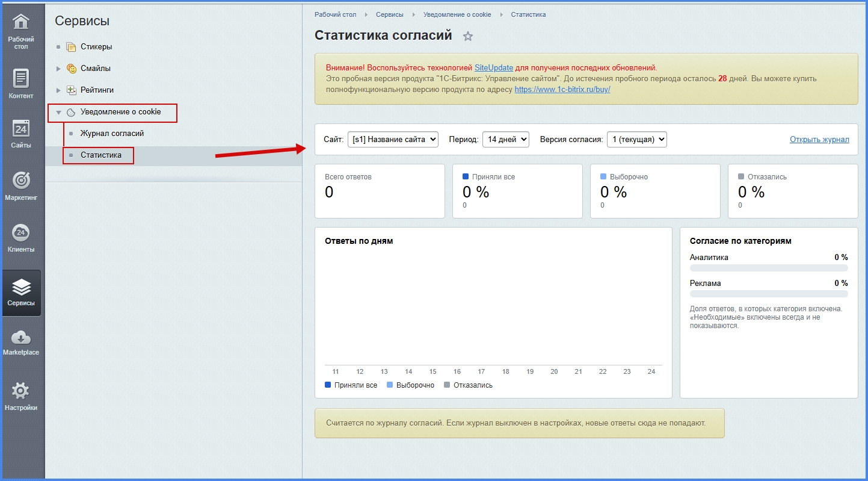The width and height of the screenshot is (868, 481).
Task: Click the Отказались legend swatch under chart
Action: click(448, 385)
